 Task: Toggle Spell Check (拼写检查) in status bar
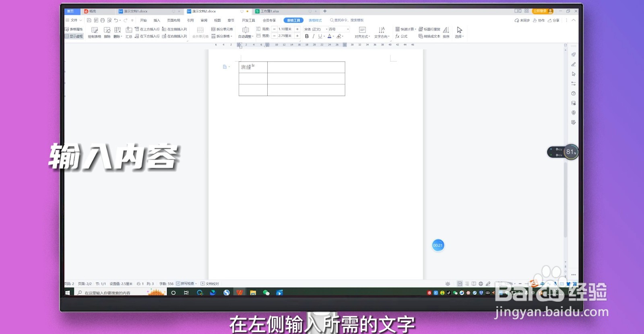coord(186,284)
